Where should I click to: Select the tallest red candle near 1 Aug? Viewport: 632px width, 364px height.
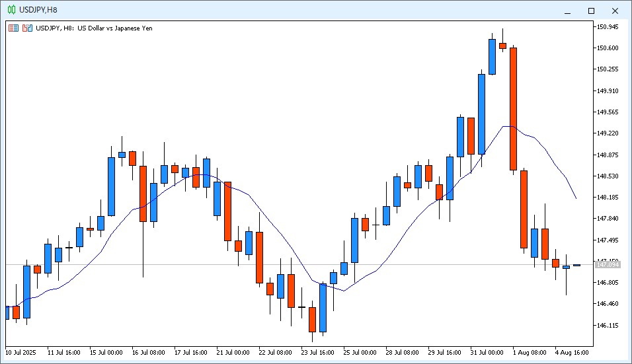[x=513, y=109]
